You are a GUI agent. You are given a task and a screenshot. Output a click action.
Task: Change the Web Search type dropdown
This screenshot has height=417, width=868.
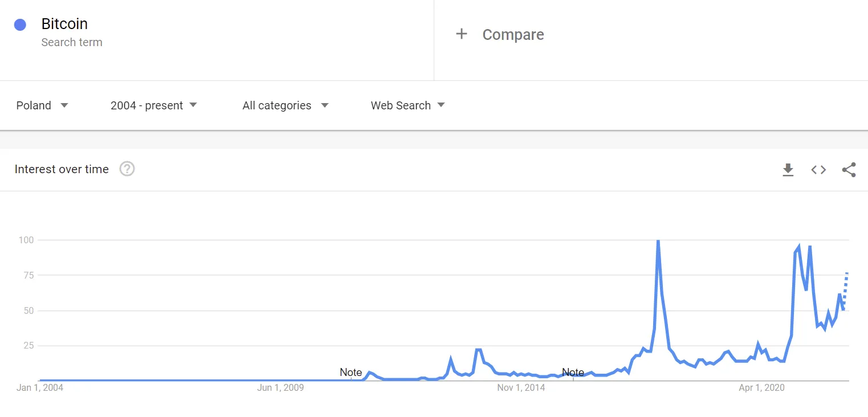pyautogui.click(x=407, y=105)
